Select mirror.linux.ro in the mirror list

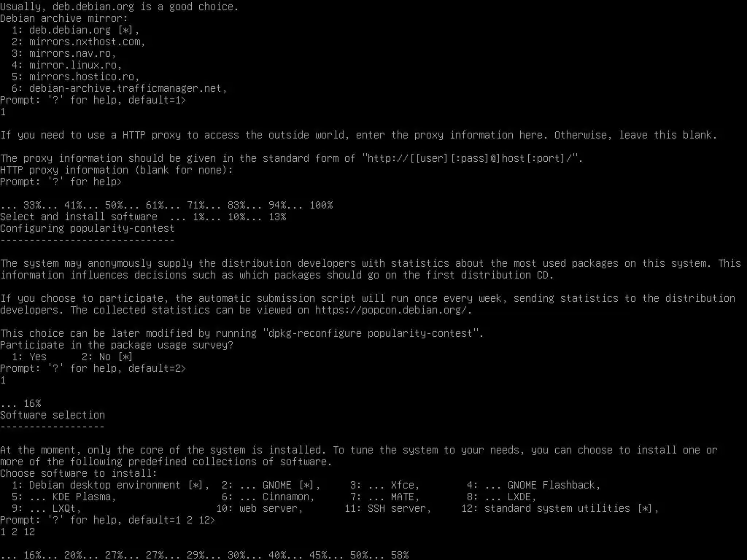tap(66, 65)
